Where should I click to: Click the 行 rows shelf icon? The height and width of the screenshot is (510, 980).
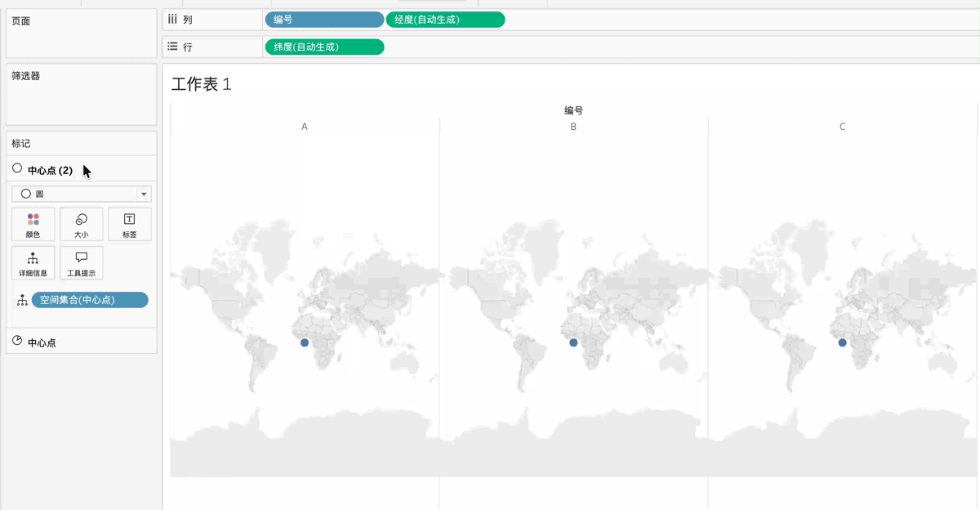[172, 47]
